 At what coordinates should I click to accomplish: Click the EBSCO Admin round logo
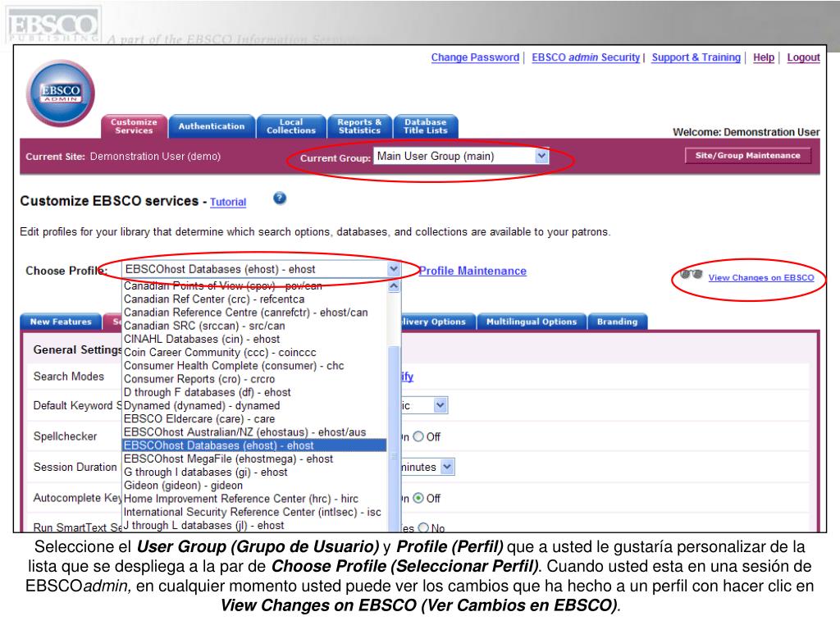[61, 94]
